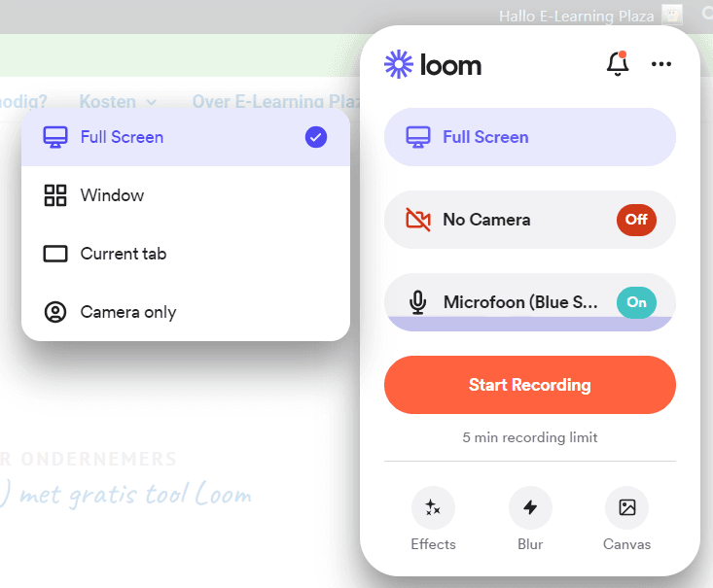Image resolution: width=713 pixels, height=588 pixels.
Task: Click the crossed-out camera icon
Action: [x=418, y=220]
